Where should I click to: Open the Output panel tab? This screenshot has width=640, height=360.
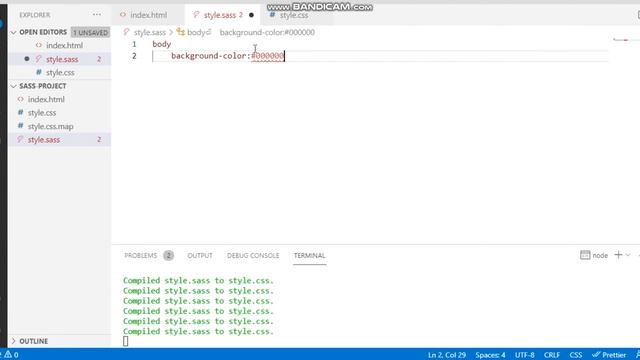tap(200, 256)
